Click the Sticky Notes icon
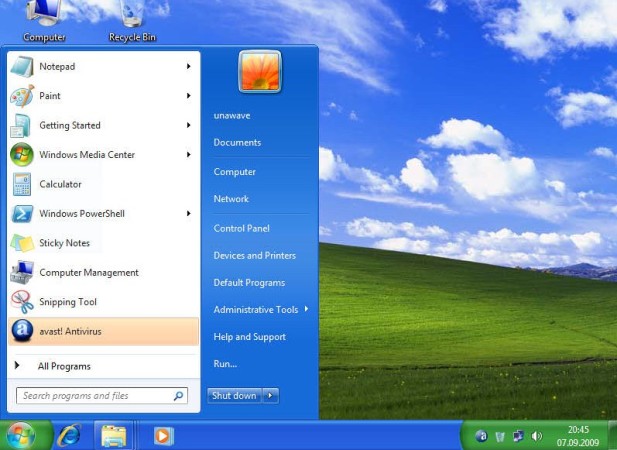Screen dimensions: 617x450 tap(22, 243)
